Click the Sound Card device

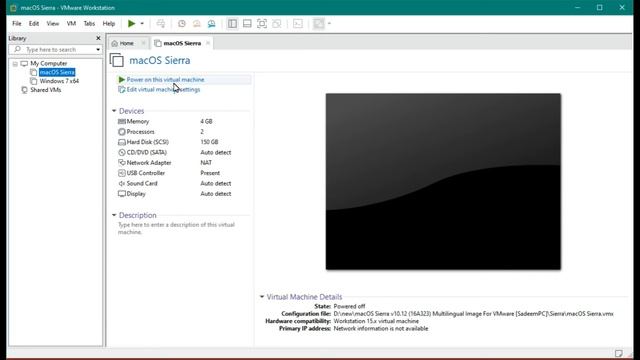coord(183,183)
